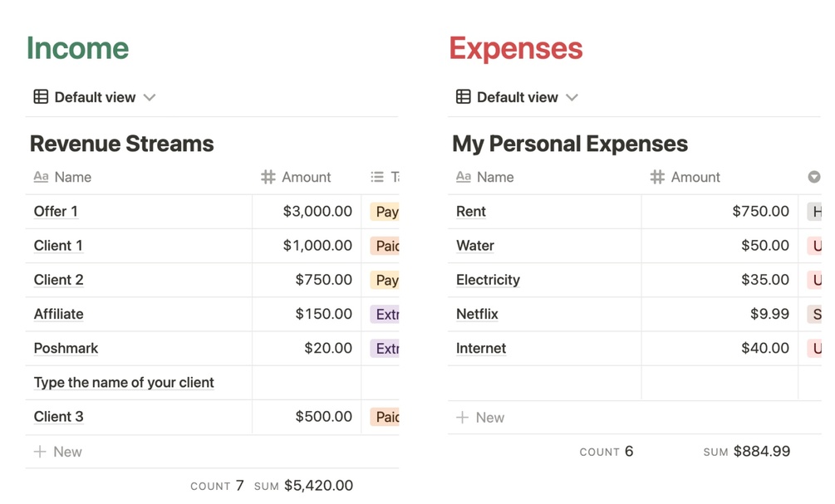Open the Poshmark income entry
Viewport: 835px width, 504px height.
66,349
